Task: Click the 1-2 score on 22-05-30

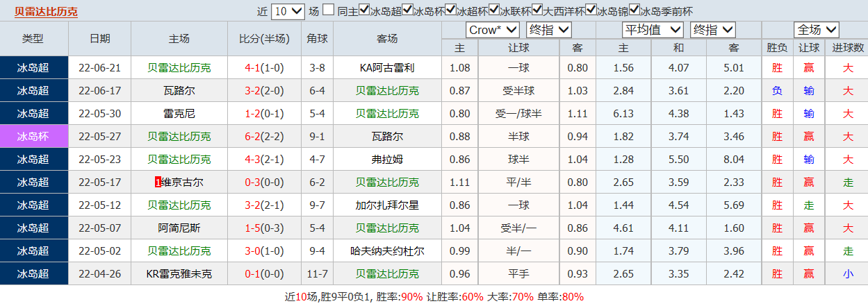Action: pos(252,114)
